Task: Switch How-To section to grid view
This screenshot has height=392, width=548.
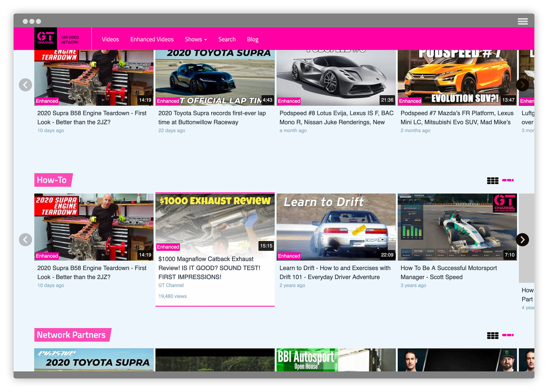Action: [493, 180]
